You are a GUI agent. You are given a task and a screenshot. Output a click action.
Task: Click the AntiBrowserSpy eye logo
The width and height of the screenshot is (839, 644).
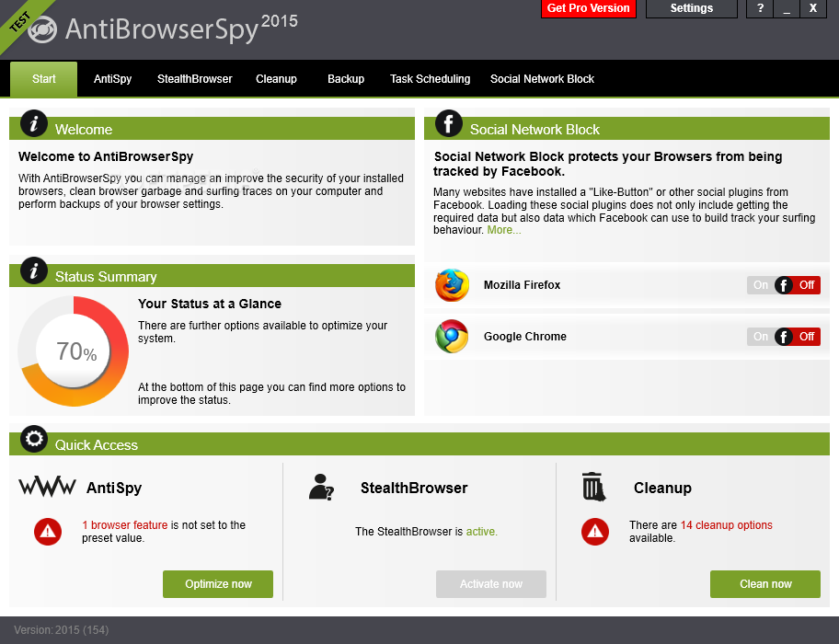(42, 29)
